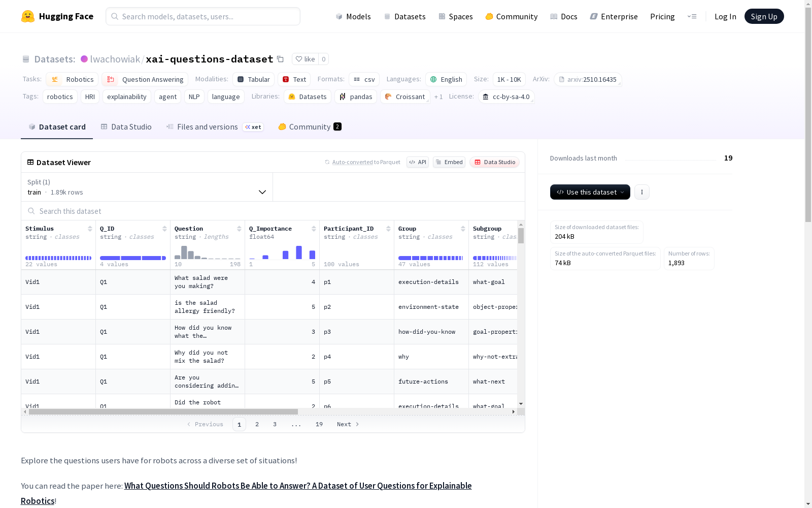
Task: Switch to the Data Studio tab
Action: (x=126, y=127)
